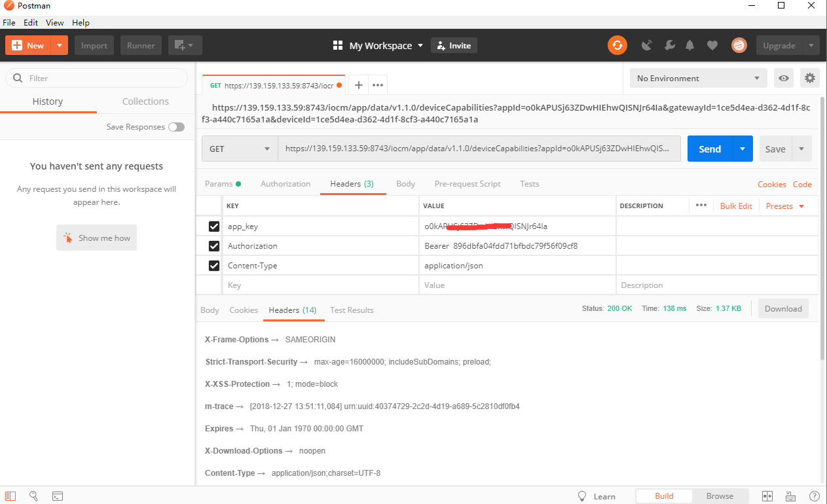Switch to two pane view icon

pos(767,496)
